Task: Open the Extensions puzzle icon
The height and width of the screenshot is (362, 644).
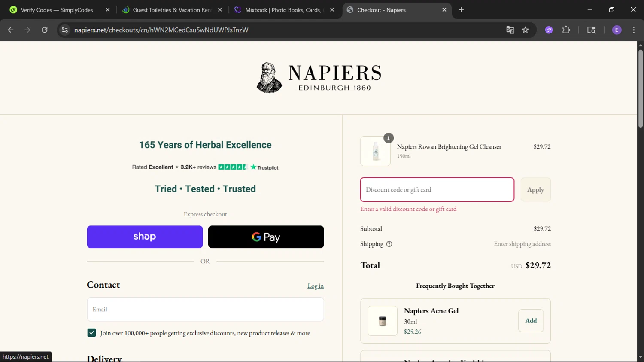Action: point(566,30)
